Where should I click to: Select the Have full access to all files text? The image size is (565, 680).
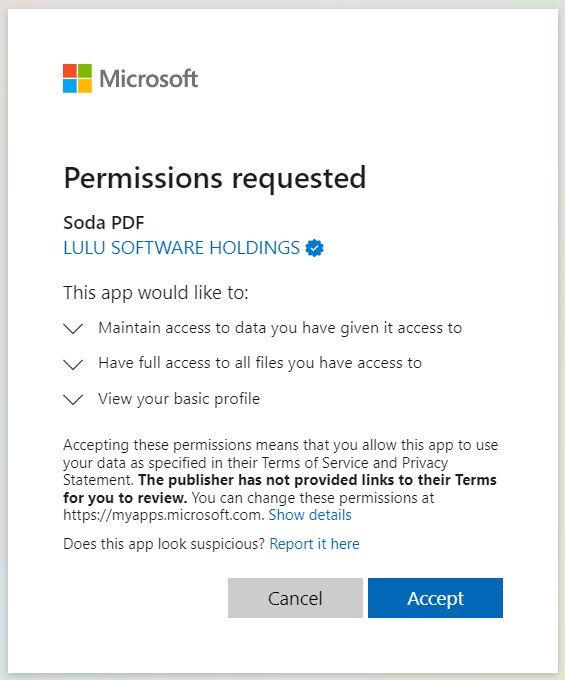pos(260,363)
